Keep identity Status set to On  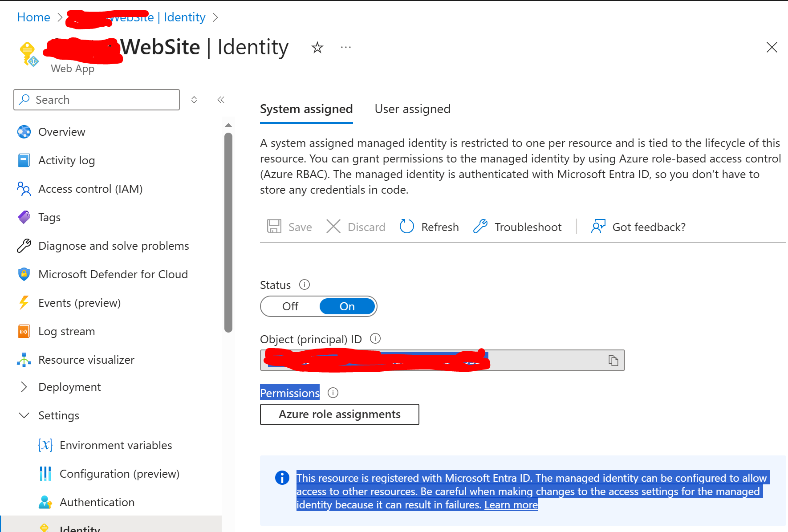tap(347, 306)
